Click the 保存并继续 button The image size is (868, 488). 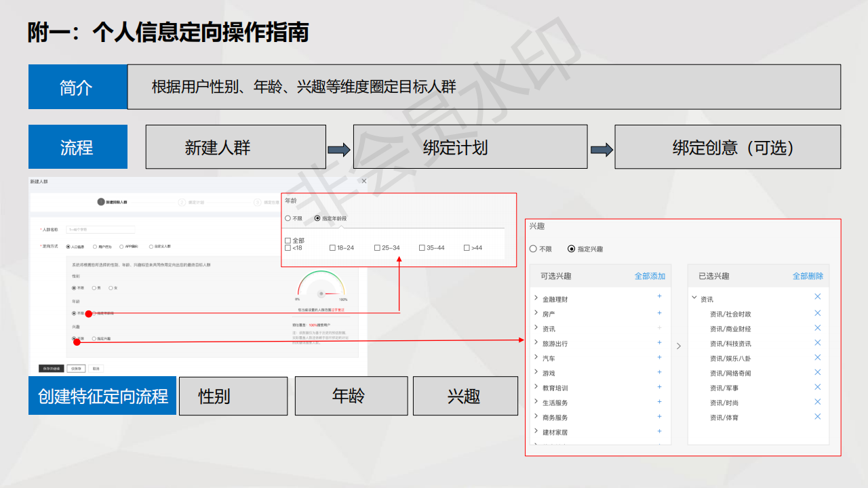(x=52, y=369)
